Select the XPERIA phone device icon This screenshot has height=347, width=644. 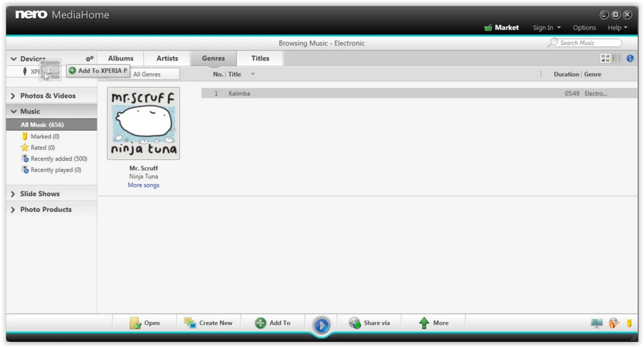pyautogui.click(x=25, y=72)
